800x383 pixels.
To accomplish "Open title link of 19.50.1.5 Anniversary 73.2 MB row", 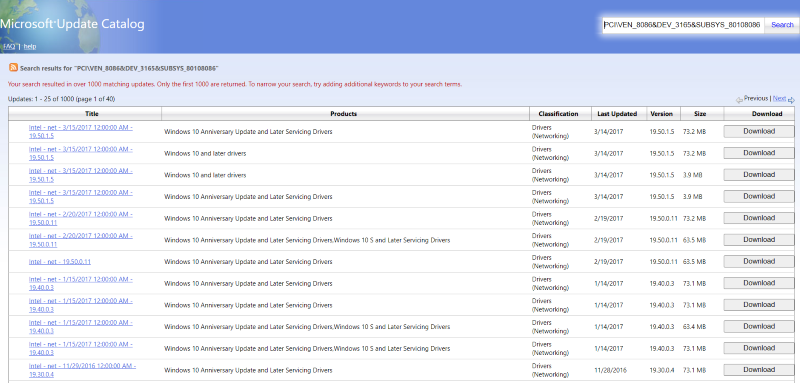I will click(81, 132).
